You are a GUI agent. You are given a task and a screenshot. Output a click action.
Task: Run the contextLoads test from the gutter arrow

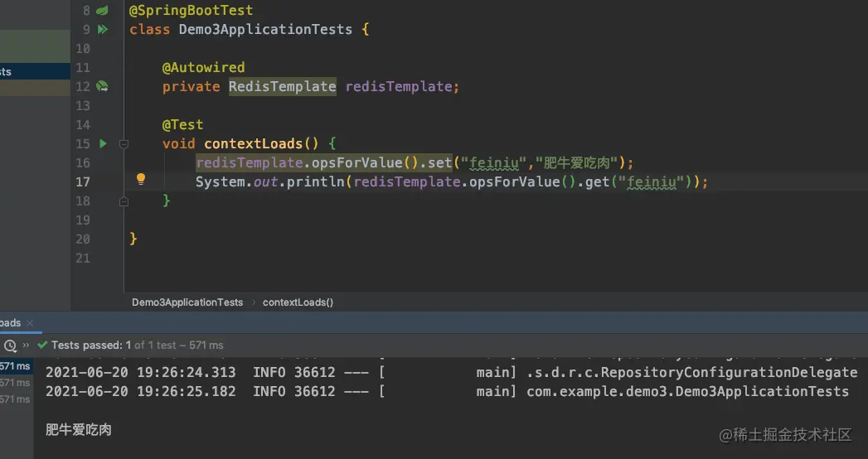point(103,144)
